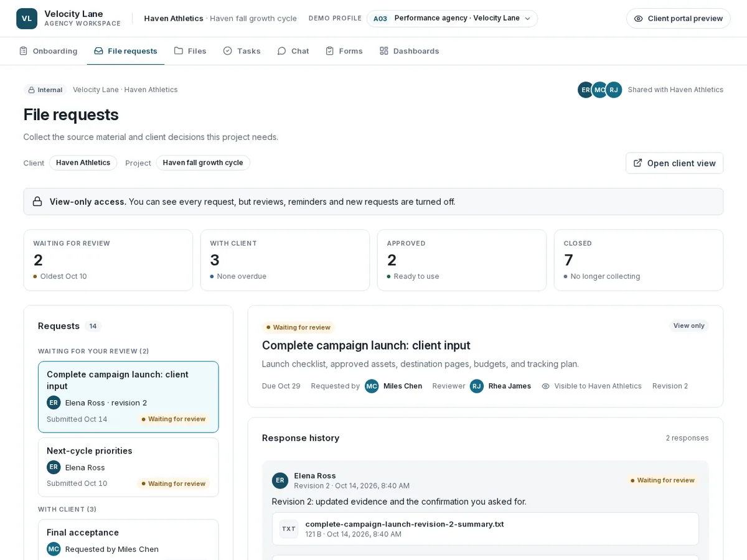Select the Waiting for review stat card
Screen dimensions: 747x560
(108, 260)
